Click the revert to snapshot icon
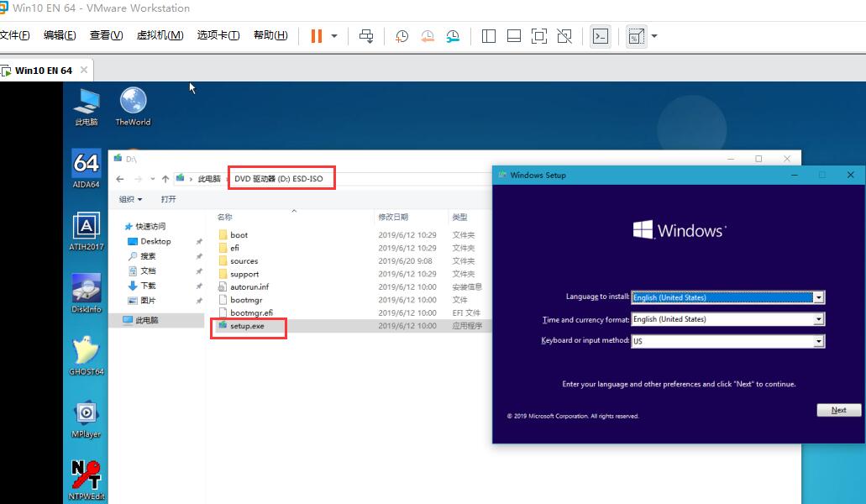 click(427, 36)
